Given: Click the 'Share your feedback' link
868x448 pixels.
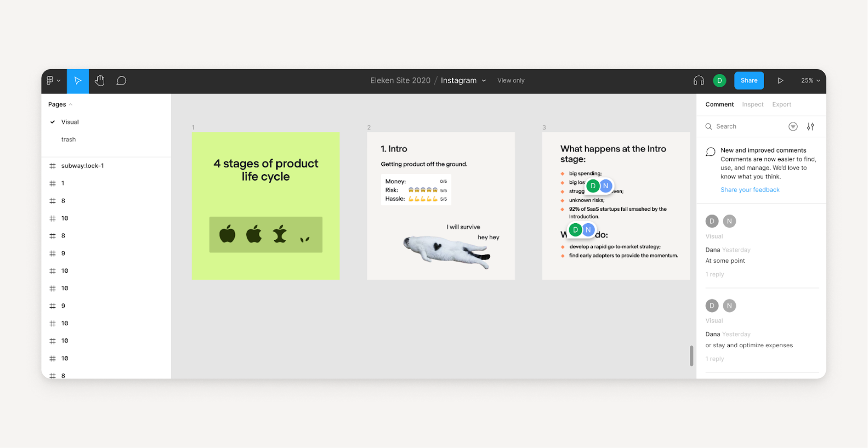Looking at the screenshot, I should tap(750, 189).
